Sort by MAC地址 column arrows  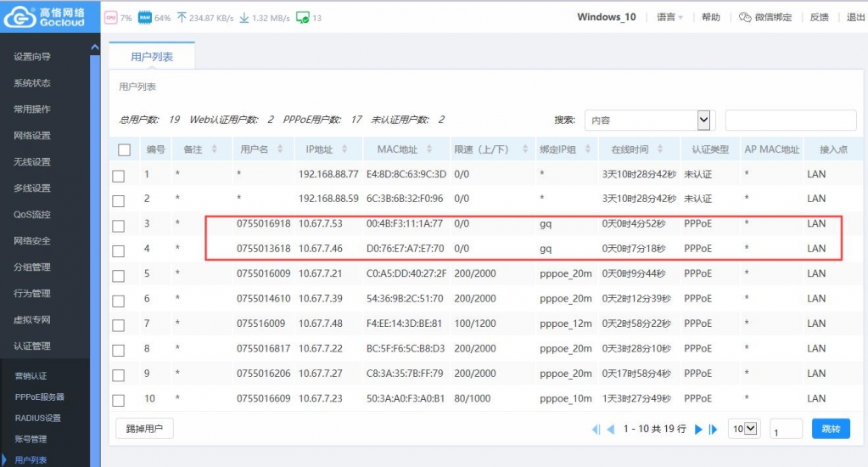[429, 149]
